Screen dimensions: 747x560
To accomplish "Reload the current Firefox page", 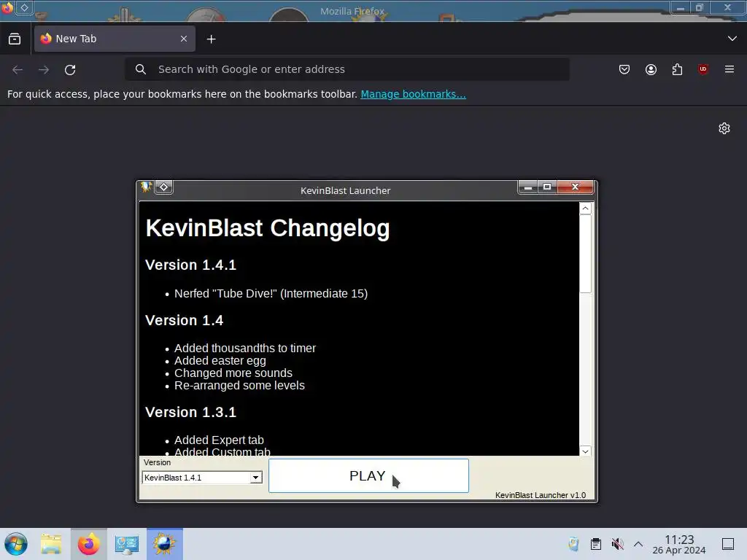I will click(x=70, y=69).
